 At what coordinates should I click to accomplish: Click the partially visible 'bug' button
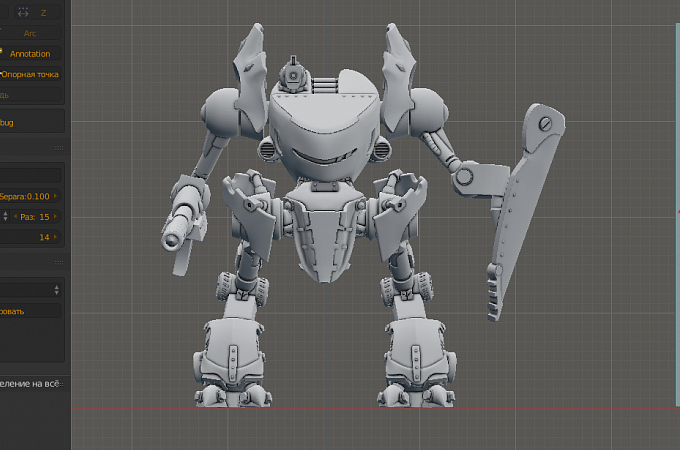pyautogui.click(x=31, y=122)
